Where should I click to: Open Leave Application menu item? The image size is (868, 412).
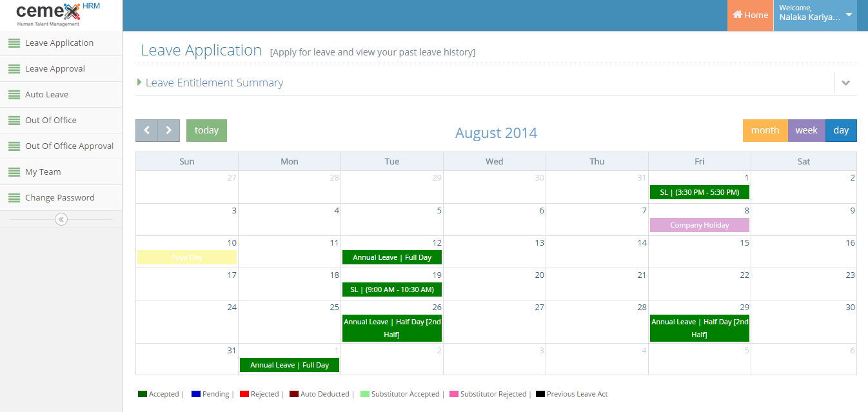[x=61, y=43]
